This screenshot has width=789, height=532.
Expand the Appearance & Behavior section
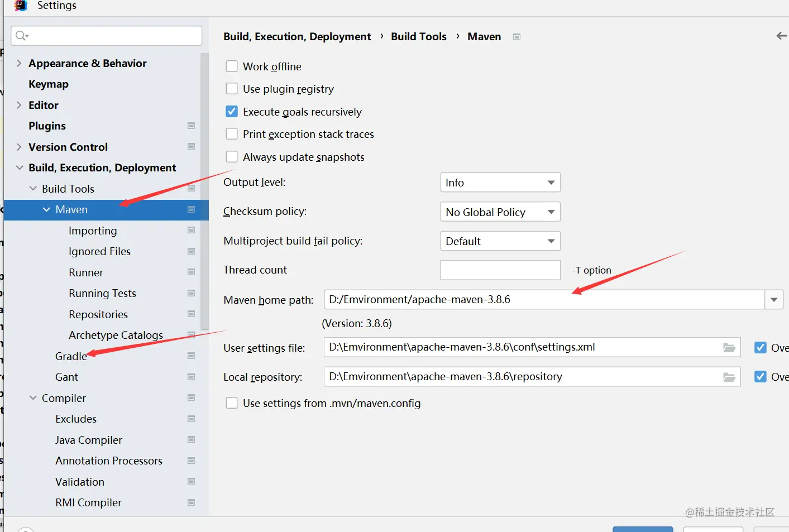point(19,63)
